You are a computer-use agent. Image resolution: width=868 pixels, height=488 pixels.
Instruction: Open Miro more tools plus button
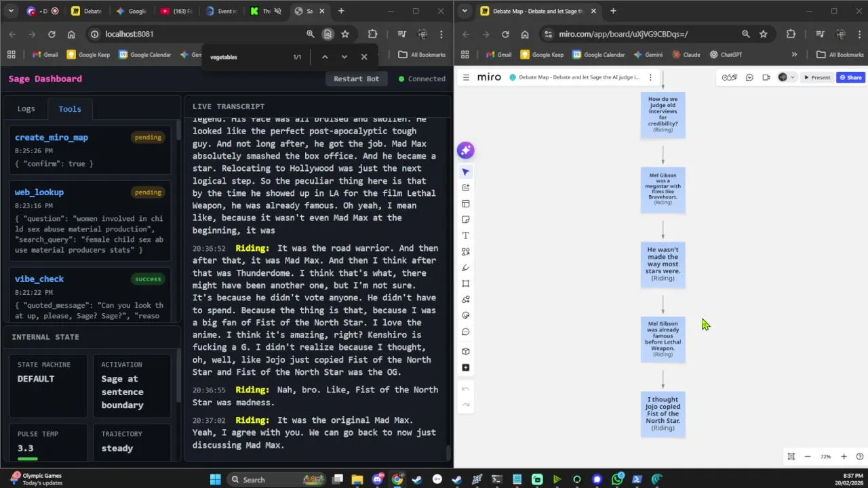tap(465, 367)
